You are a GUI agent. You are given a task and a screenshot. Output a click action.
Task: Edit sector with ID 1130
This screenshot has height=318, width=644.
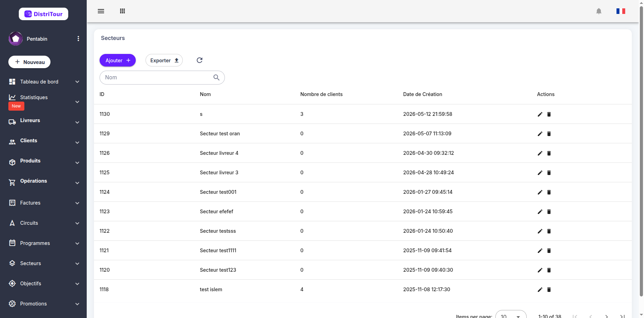point(540,114)
